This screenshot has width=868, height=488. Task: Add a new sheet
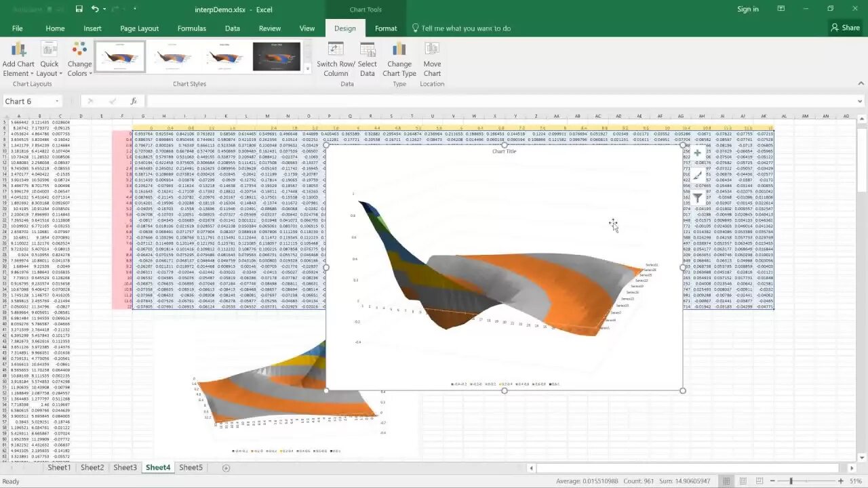pyautogui.click(x=226, y=468)
